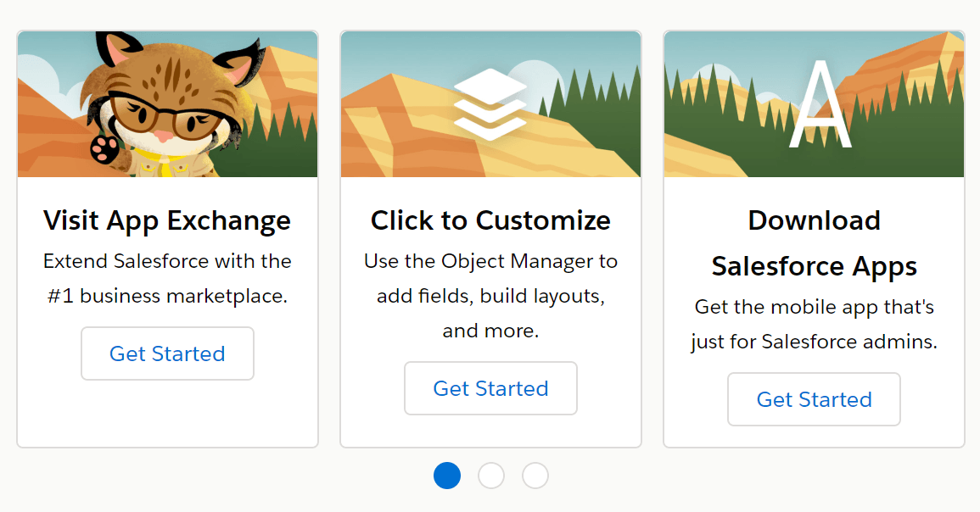
Task: Select the second carousel dot
Action: tap(491, 476)
